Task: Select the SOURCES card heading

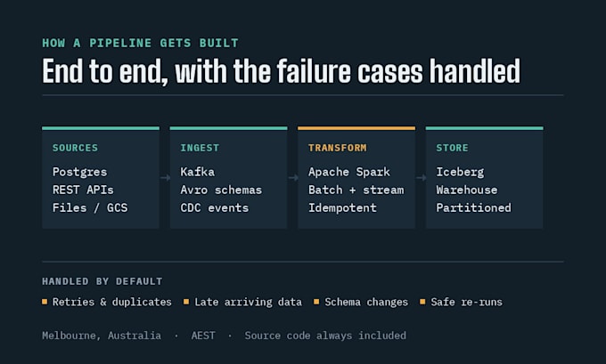Action: 76,148
